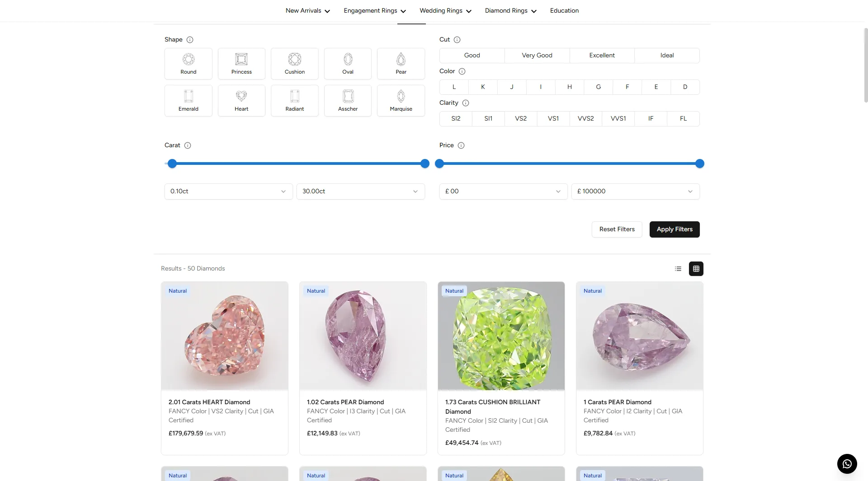Screen dimensions: 868x481
Task: Open the minimum carat 0.10ct dropdown
Action: tap(228, 191)
